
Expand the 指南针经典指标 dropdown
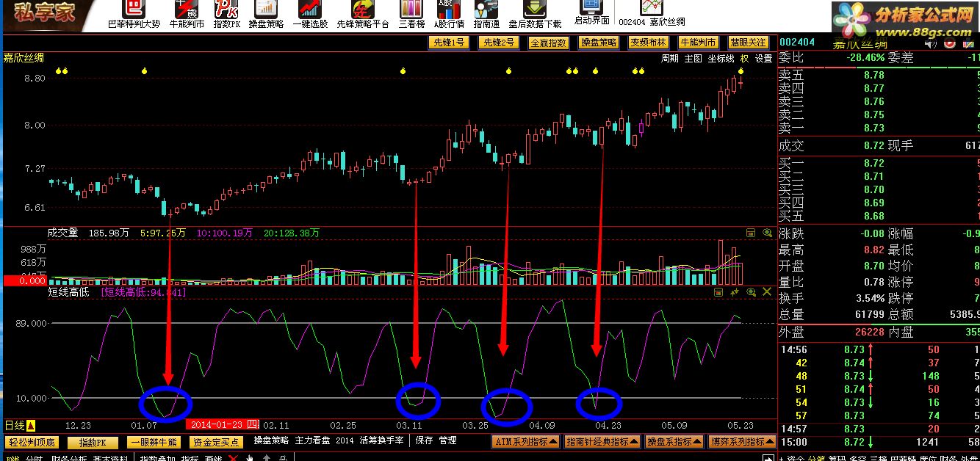coord(602,442)
